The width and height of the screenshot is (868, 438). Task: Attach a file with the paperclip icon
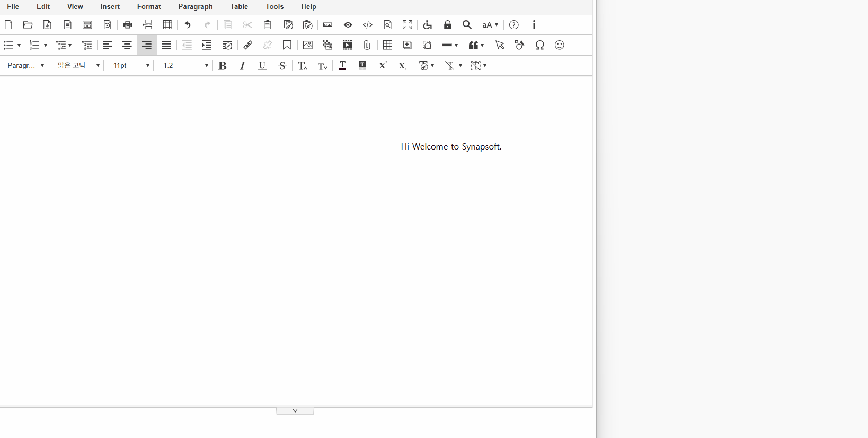(x=367, y=45)
